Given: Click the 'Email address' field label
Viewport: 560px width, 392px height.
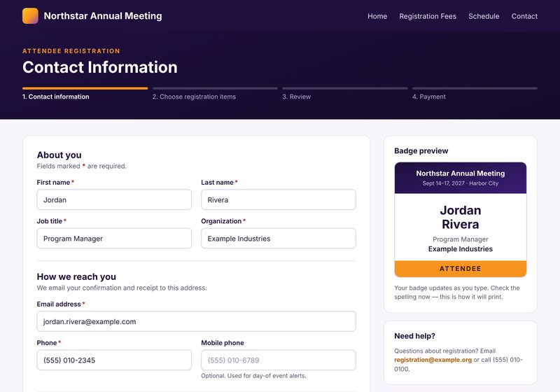Looking at the screenshot, I should (x=59, y=304).
